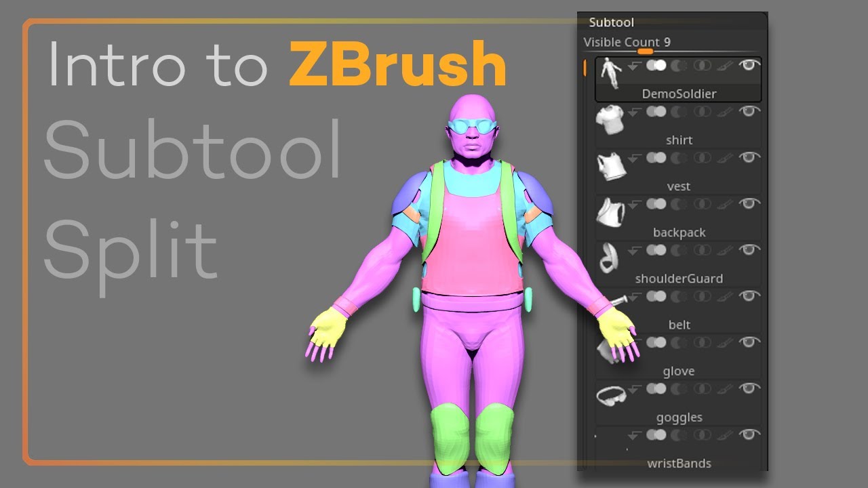Toggle polypaint brush on glove

click(x=725, y=343)
